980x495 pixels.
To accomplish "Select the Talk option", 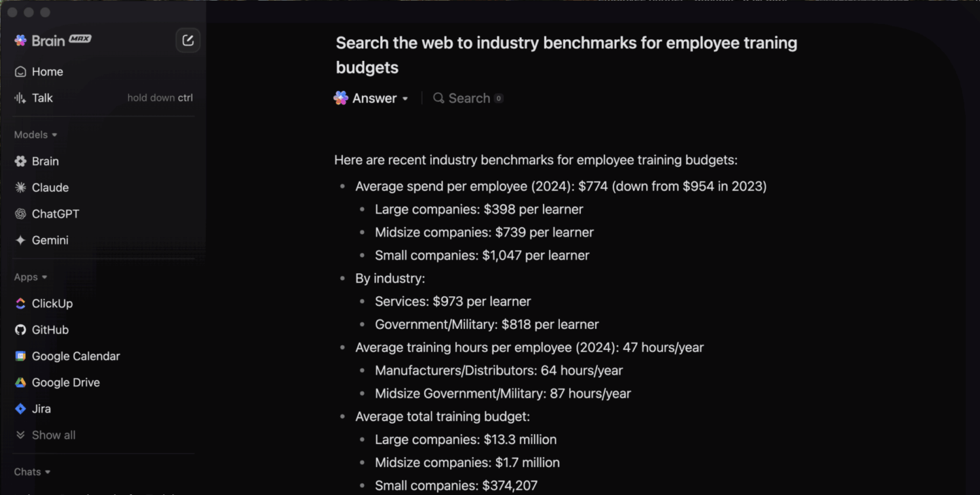I will 42,98.
